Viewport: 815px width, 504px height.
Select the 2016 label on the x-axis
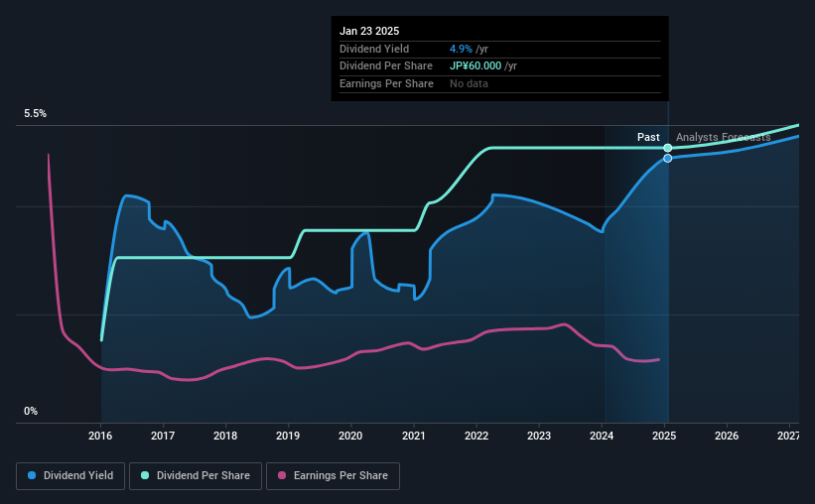pyautogui.click(x=101, y=435)
